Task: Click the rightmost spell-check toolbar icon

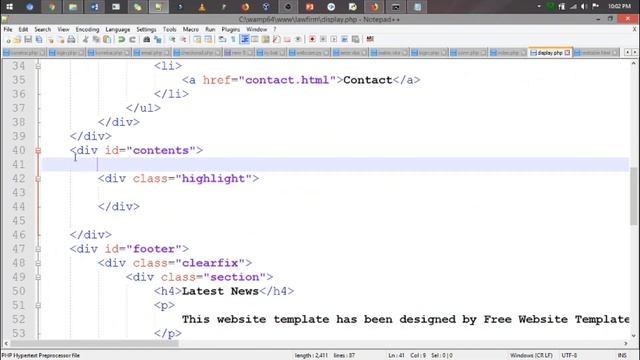Action: coord(370,39)
